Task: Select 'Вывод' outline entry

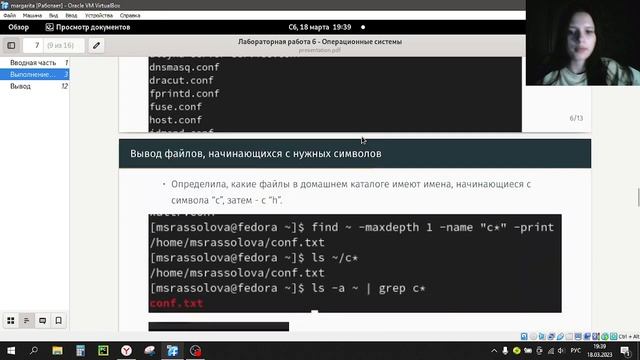Action: pos(35,86)
